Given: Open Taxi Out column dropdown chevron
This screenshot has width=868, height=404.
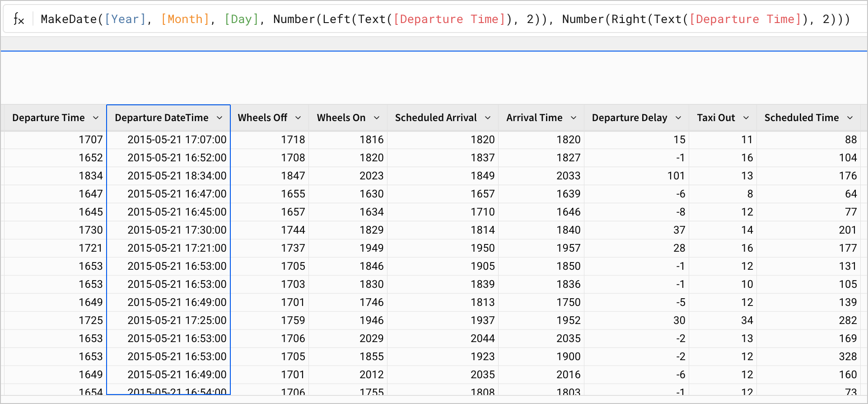Looking at the screenshot, I should pyautogui.click(x=746, y=118).
